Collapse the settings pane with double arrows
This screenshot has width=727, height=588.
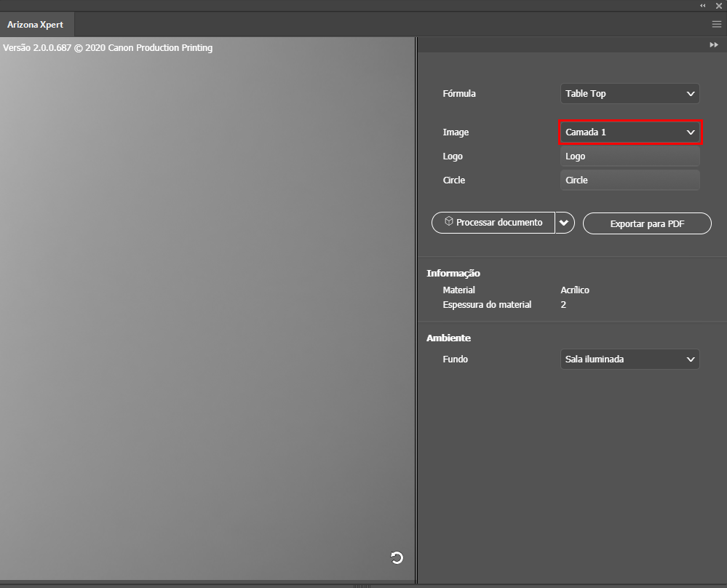[x=714, y=45]
